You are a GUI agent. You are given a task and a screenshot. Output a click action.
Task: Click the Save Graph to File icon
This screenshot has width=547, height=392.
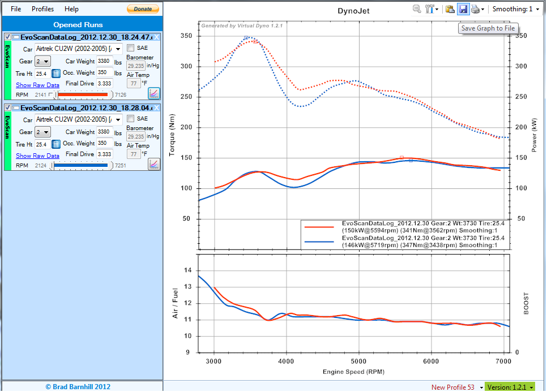click(463, 9)
